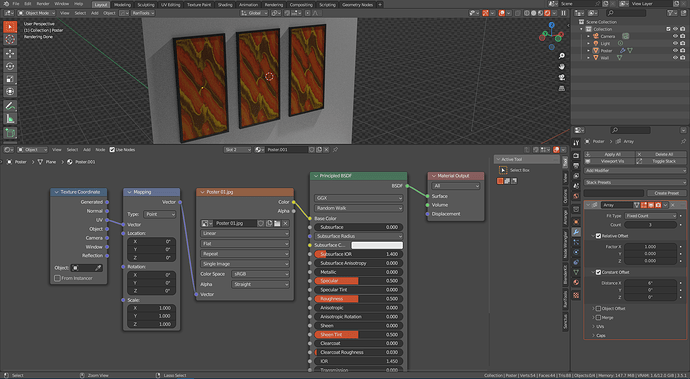Open the Random Walk subsurface dropdown
This screenshot has width=690, height=379.
tap(358, 208)
